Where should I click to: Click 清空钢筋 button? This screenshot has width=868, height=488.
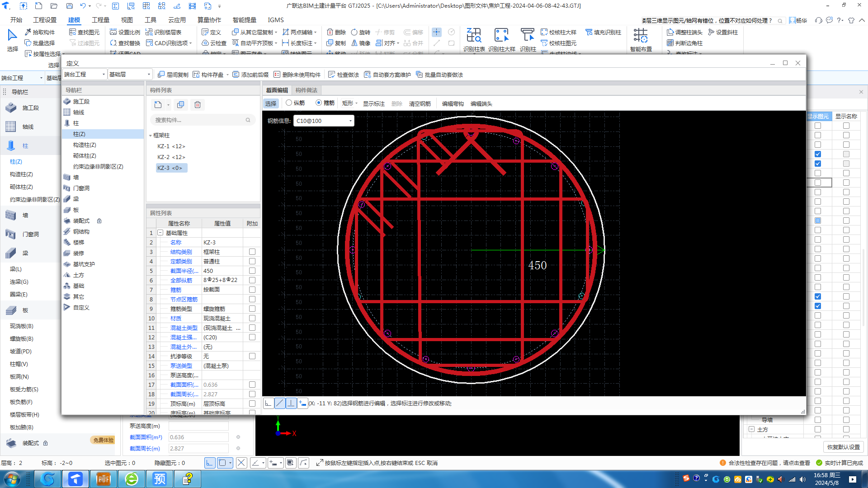(x=420, y=103)
